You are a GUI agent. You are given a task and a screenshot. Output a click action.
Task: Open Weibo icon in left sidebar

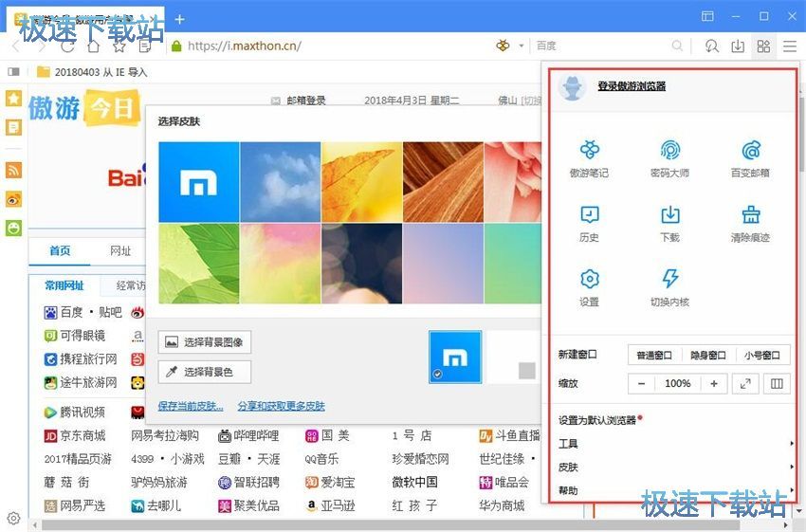[14, 199]
